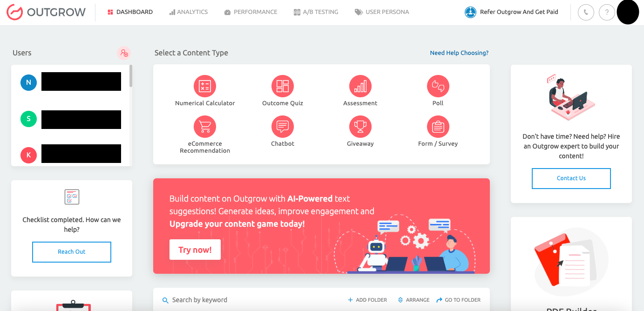This screenshot has height=311, width=644.
Task: Open the Dashboard tab
Action: coord(130,12)
